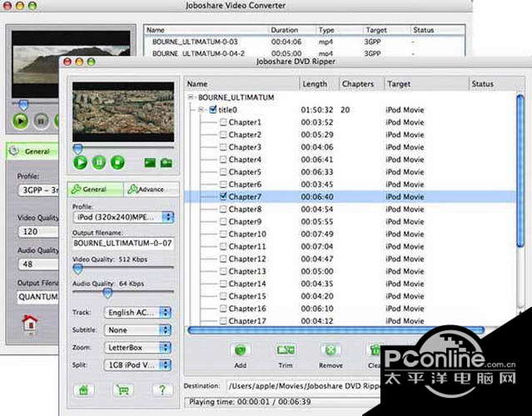The width and height of the screenshot is (532, 416).
Task: Click Length column header
Action: point(319,84)
